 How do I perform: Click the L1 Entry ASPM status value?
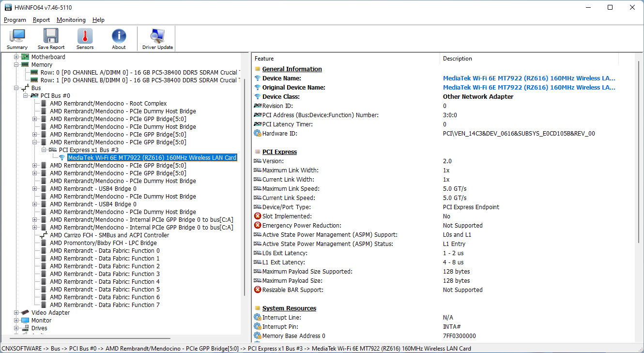[x=454, y=244]
